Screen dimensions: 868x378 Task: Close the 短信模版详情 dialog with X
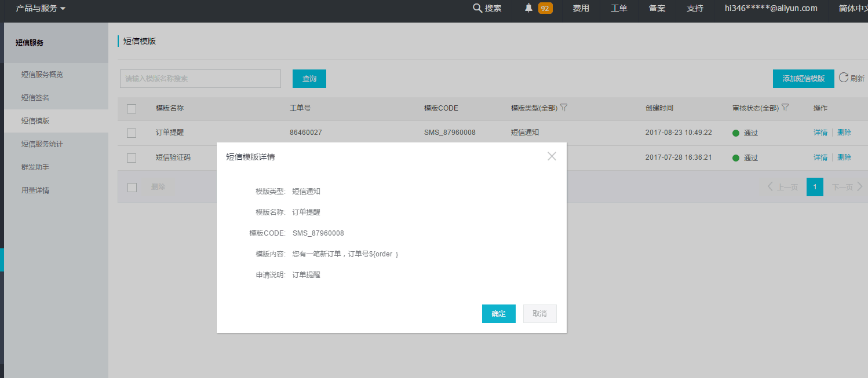[552, 156]
